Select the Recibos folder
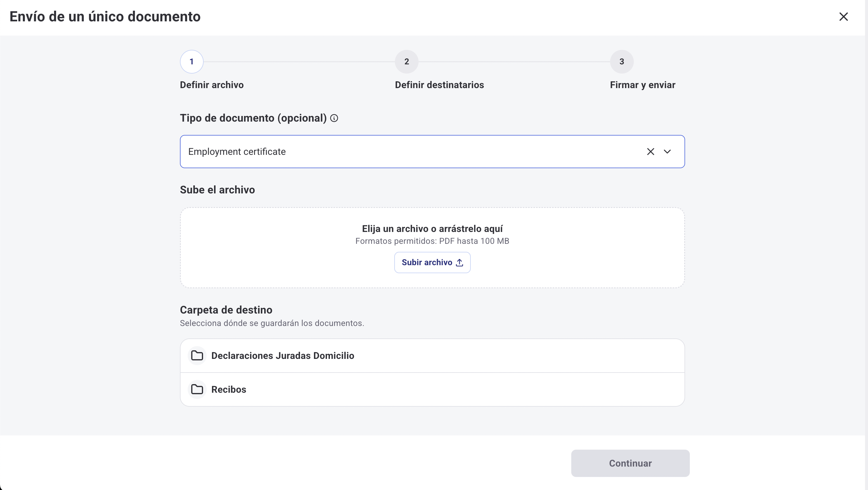Viewport: 868px width, 490px height. click(432, 389)
